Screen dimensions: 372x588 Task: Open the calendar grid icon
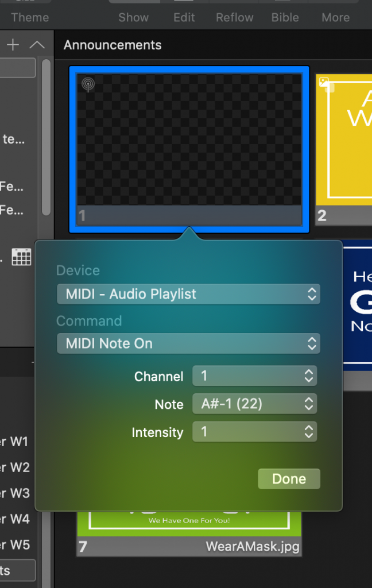pos(21,257)
